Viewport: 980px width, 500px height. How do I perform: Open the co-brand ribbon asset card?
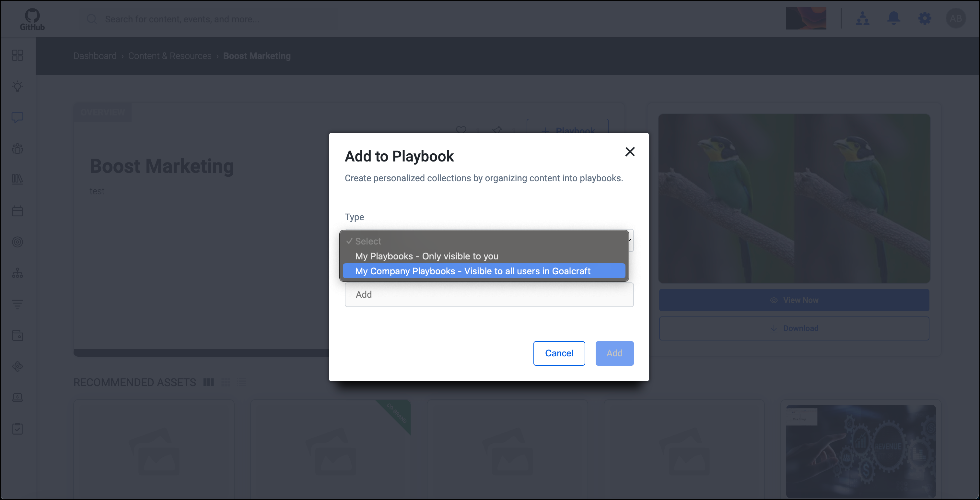click(331, 449)
